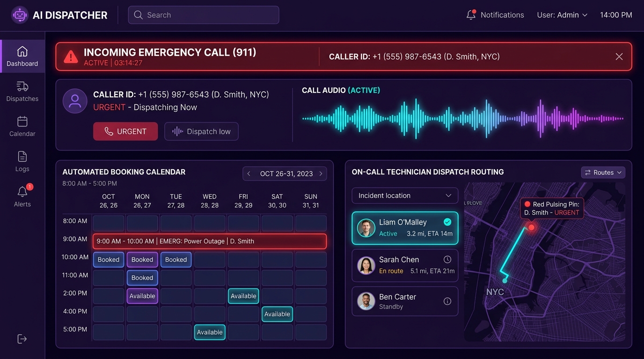
Task: Select the Available slot on WED at 5:00 PM
Action: 210,332
